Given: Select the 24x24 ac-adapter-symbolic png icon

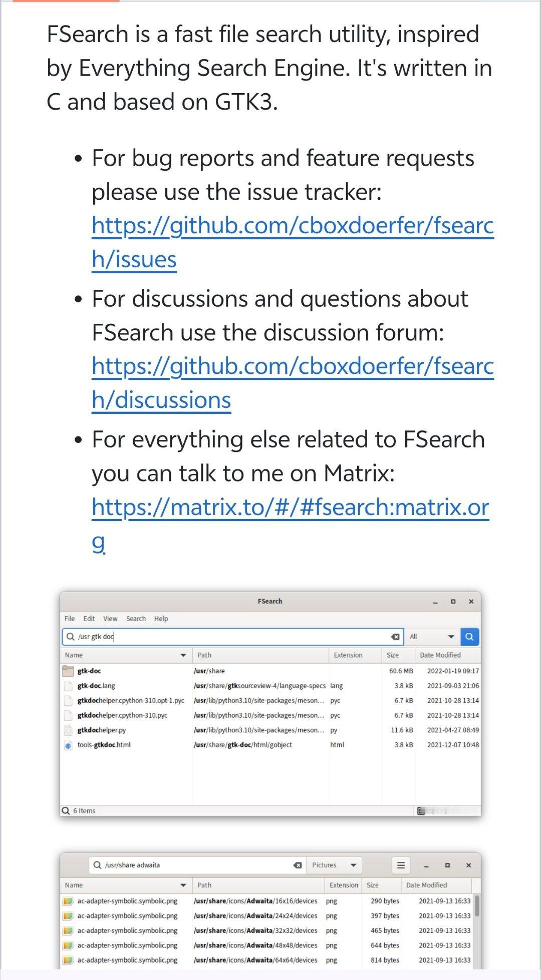Looking at the screenshot, I should (68, 916).
